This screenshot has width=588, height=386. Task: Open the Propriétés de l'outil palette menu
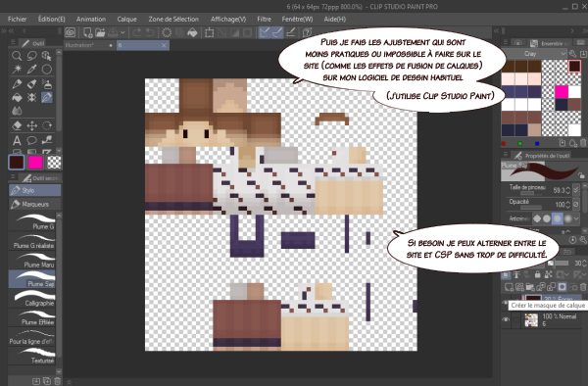coord(506,155)
